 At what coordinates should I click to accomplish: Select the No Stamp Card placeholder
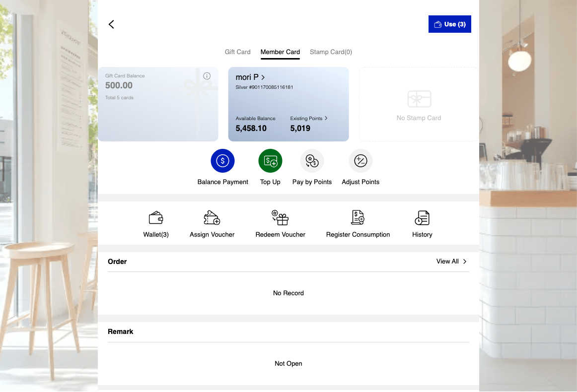[x=419, y=104]
